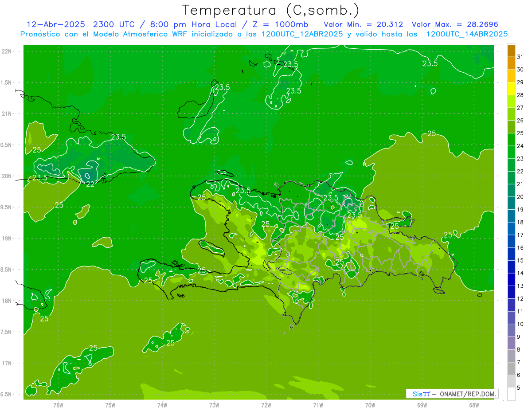Pick the amber swatch between 29 and 30

pyautogui.click(x=511, y=76)
